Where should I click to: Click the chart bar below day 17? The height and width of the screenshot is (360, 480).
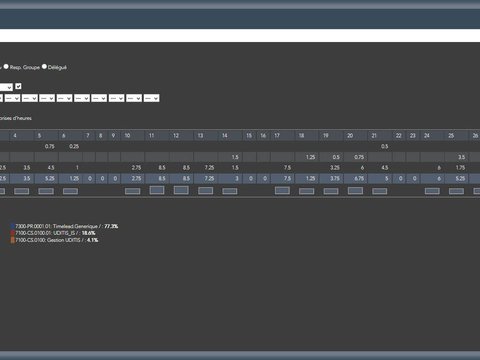click(282, 190)
